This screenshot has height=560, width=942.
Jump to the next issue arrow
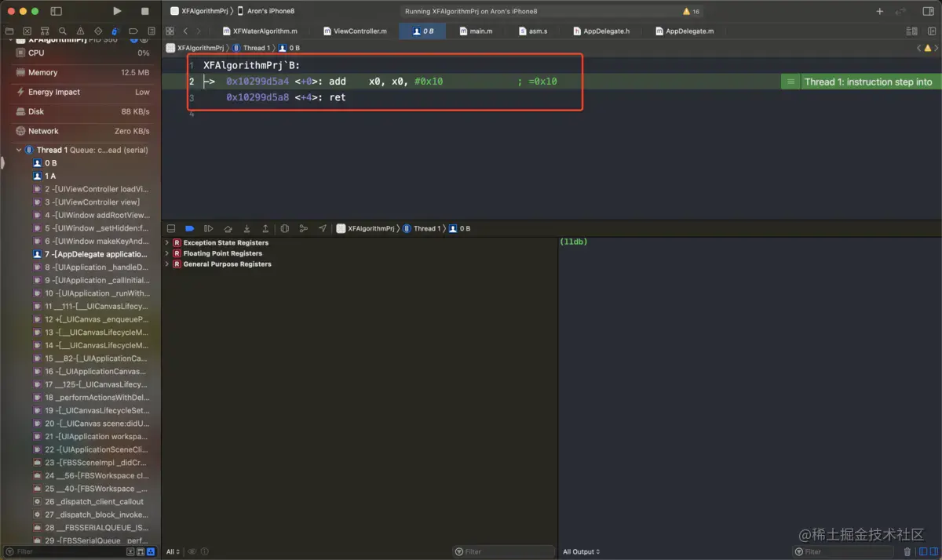[x=937, y=48]
